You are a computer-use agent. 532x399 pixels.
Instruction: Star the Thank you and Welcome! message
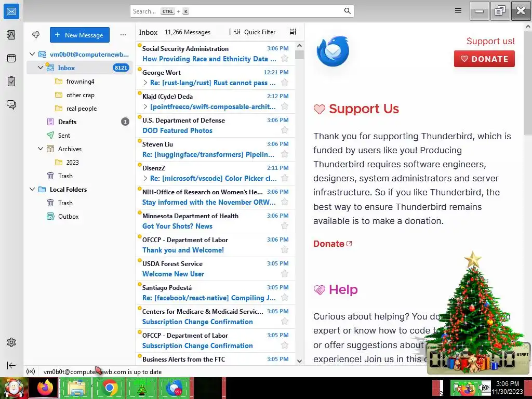285,250
